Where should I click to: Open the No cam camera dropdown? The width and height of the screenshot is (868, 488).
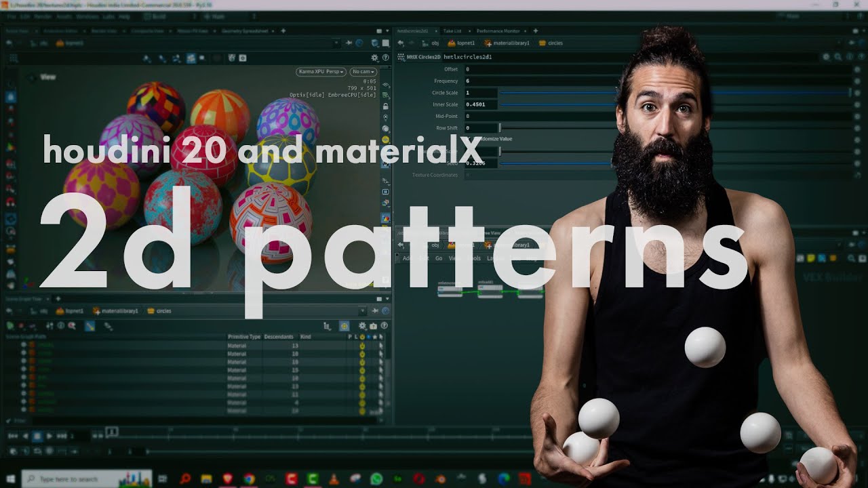click(363, 71)
